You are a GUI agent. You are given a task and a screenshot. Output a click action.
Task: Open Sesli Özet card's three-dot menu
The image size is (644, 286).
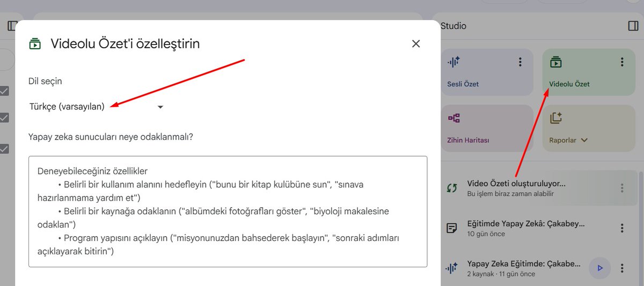pyautogui.click(x=520, y=62)
